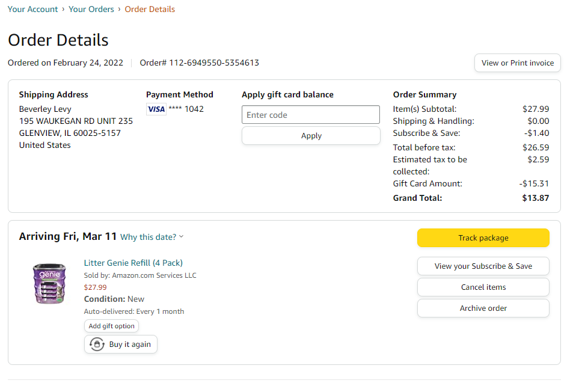The width and height of the screenshot is (588, 386).
Task: Click Ordered on February 24, 2022 text
Action: click(66, 63)
